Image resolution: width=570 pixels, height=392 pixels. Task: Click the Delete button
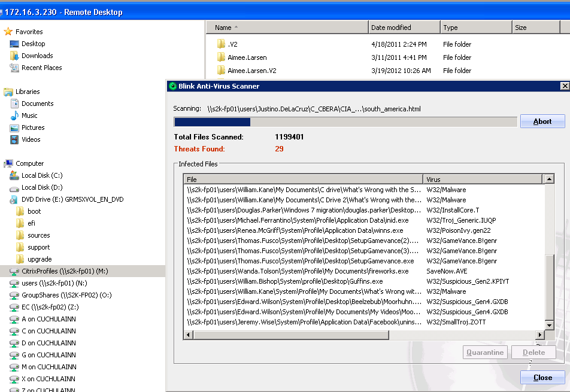pos(533,353)
